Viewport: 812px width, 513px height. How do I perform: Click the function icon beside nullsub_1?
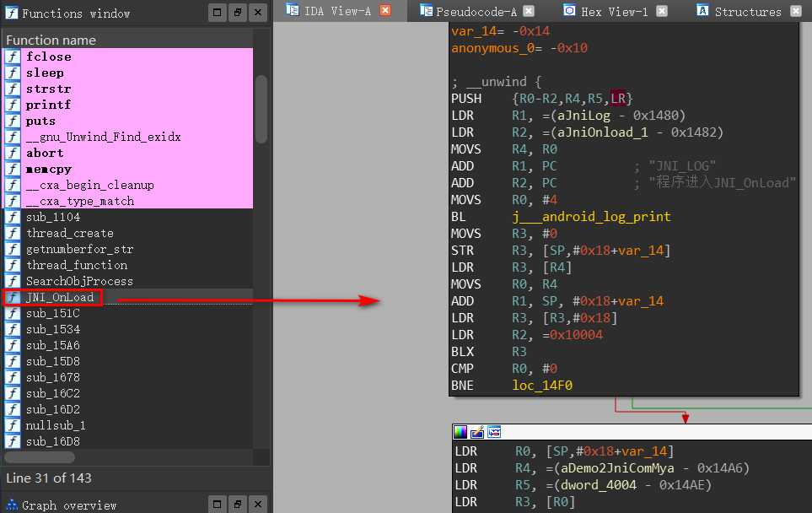(13, 426)
